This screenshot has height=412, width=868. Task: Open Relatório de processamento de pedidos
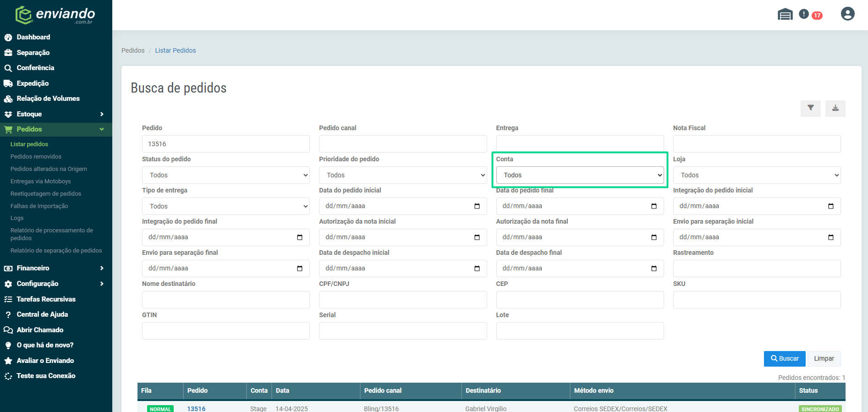[52, 234]
